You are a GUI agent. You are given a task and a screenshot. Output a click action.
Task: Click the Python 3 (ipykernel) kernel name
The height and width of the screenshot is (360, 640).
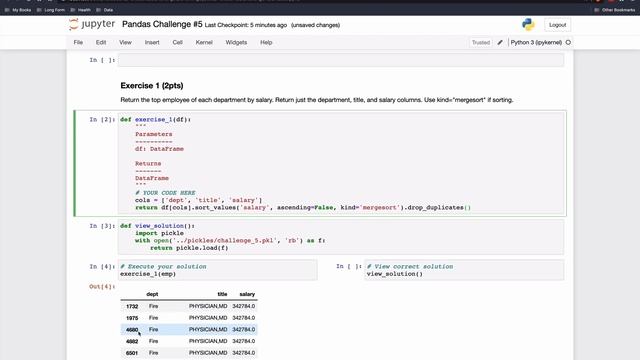(536, 42)
